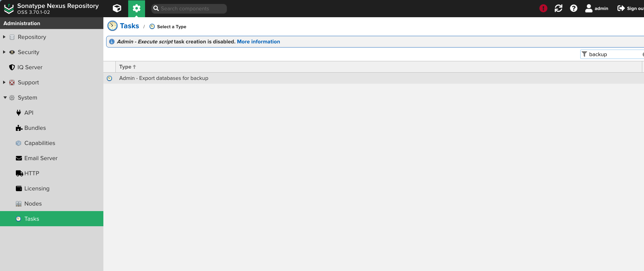644x271 pixels.
Task: Click the Tasks breadcrumb link
Action: (129, 26)
